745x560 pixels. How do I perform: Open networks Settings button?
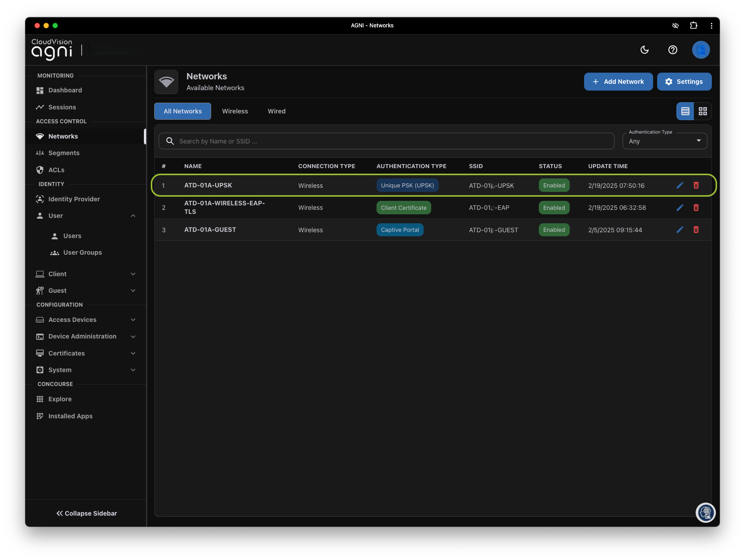tap(684, 82)
